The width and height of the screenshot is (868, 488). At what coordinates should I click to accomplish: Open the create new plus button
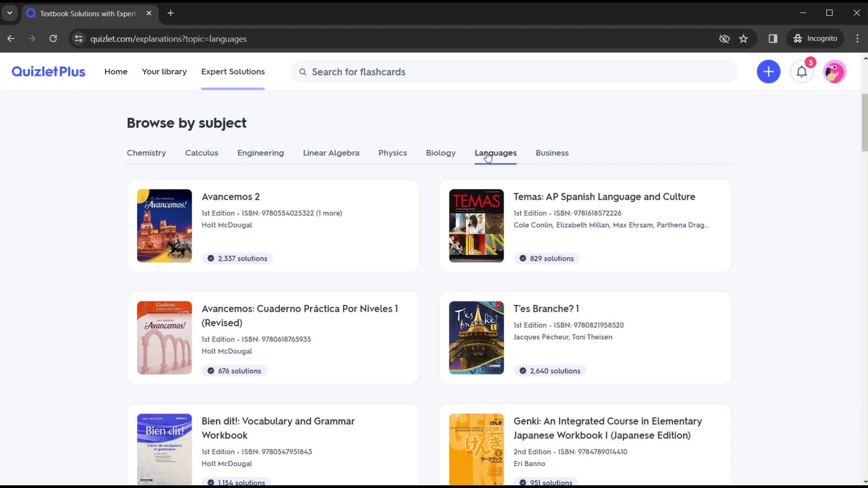click(768, 71)
